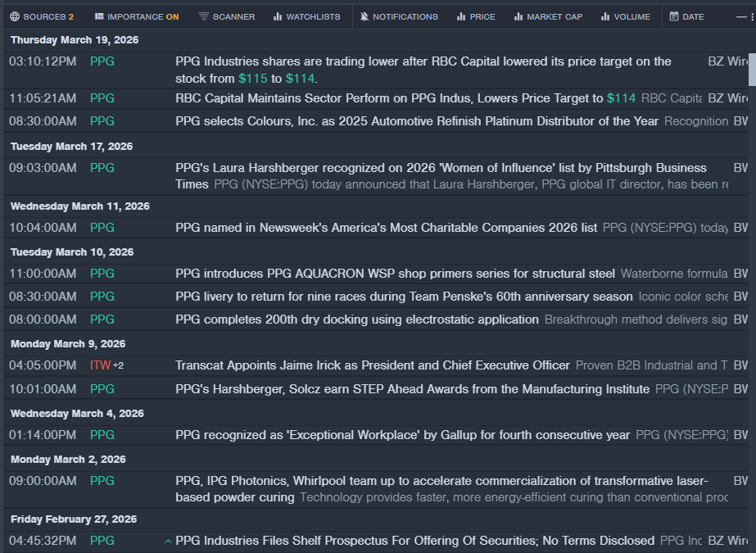Open Notifications settings label
756x553 pixels.
pyautogui.click(x=405, y=17)
